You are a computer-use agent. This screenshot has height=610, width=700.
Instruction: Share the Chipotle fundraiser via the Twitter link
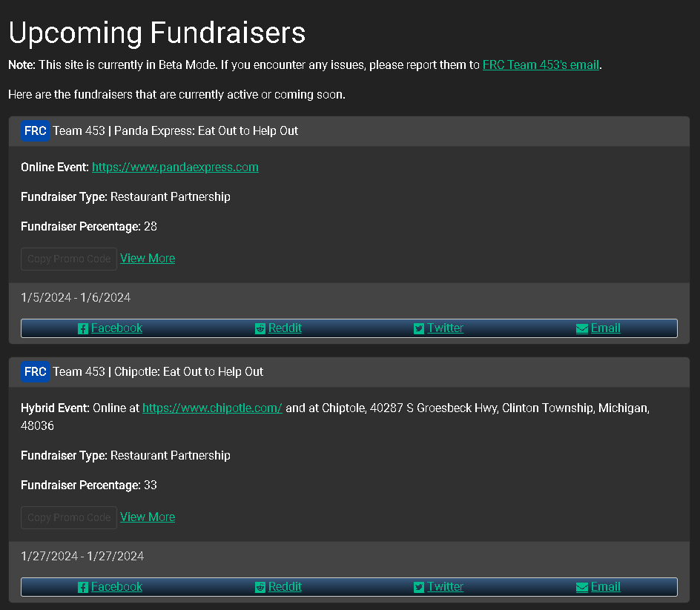tap(445, 587)
